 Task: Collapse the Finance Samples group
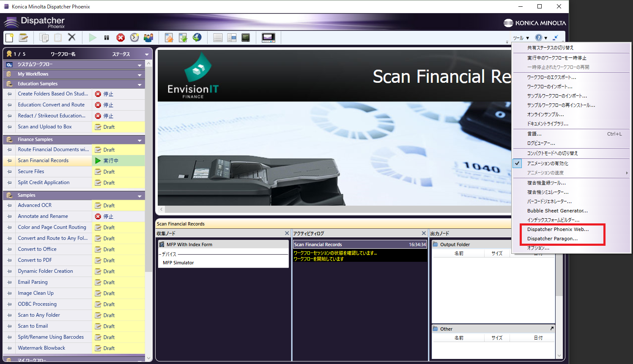tap(140, 140)
